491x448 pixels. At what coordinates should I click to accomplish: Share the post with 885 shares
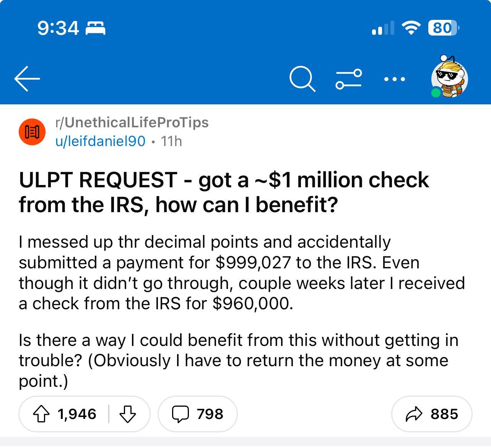click(432, 414)
